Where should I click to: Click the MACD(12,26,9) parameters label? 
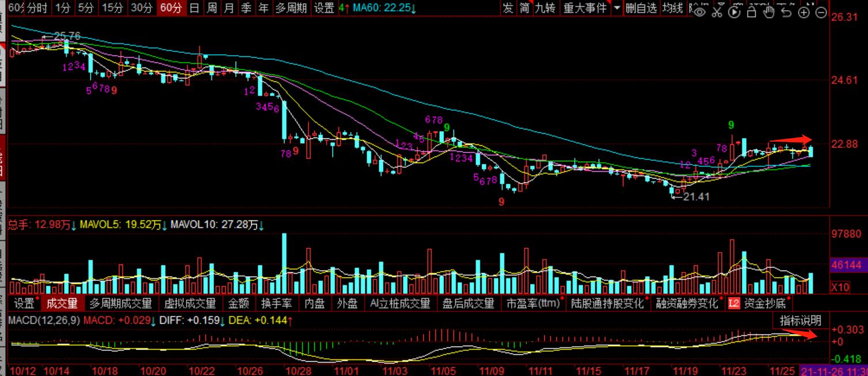[x=44, y=320]
